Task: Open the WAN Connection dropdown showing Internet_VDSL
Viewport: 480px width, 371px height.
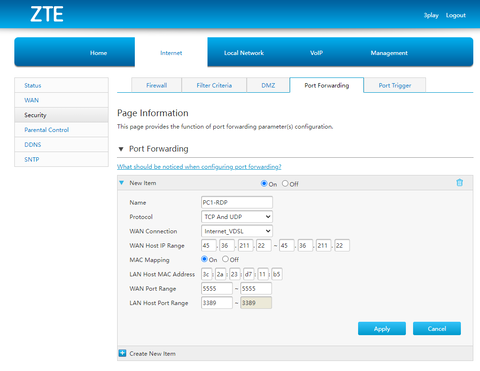Action: click(x=237, y=231)
